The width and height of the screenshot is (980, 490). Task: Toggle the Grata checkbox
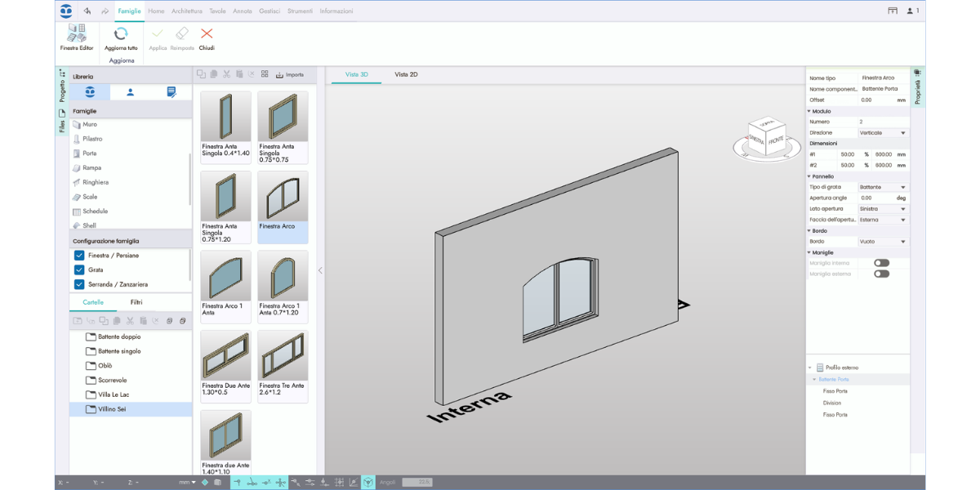79,269
